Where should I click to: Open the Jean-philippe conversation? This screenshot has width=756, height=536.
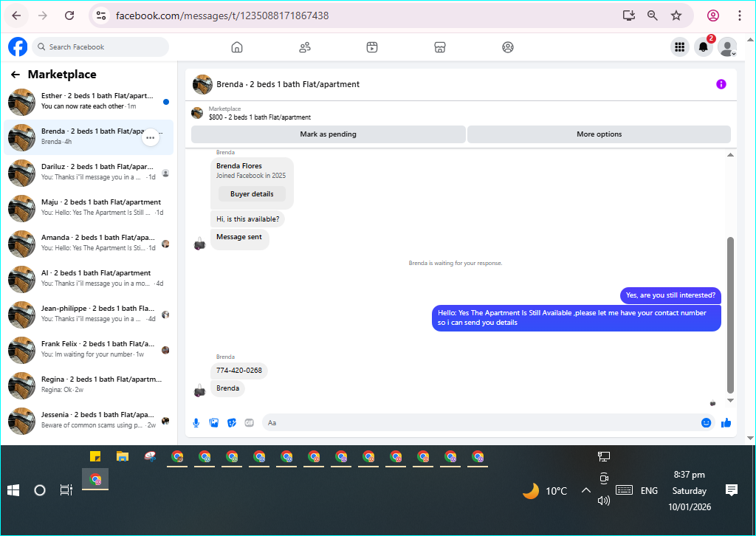89,315
